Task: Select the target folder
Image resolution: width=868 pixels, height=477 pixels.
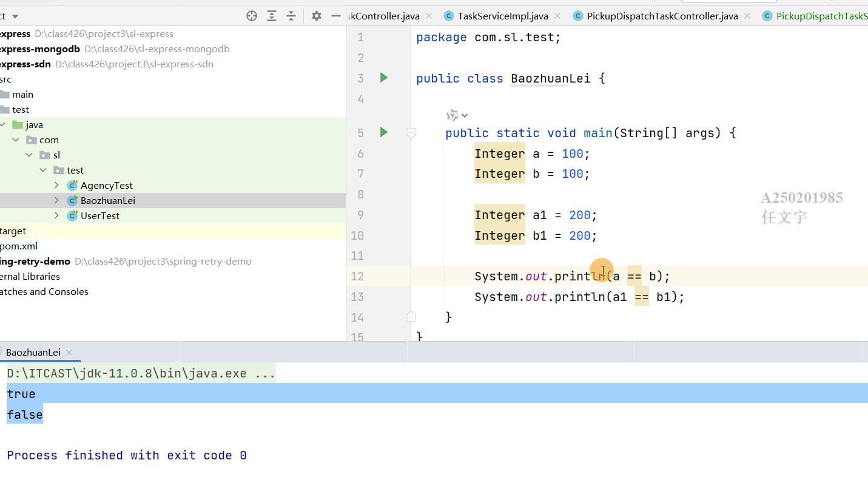Action: 13,231
